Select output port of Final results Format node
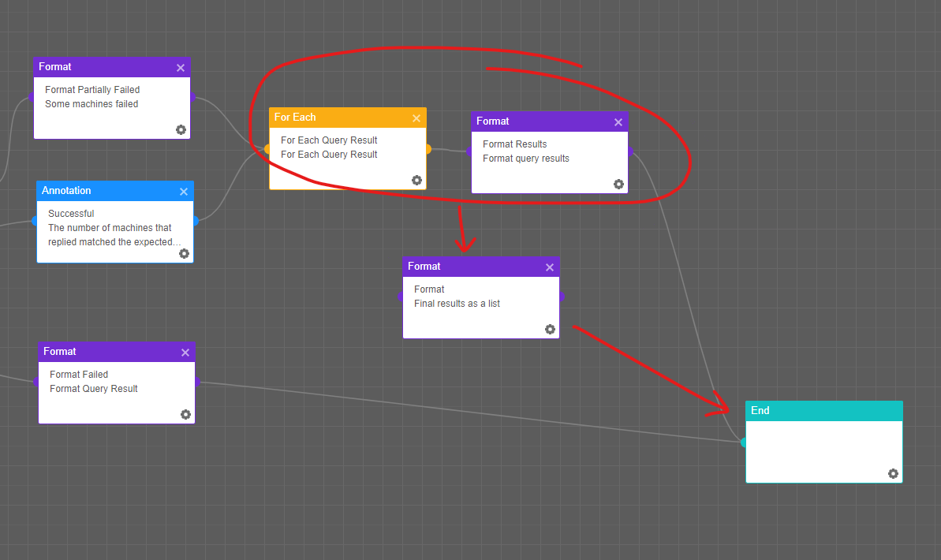941x560 pixels. 561,297
